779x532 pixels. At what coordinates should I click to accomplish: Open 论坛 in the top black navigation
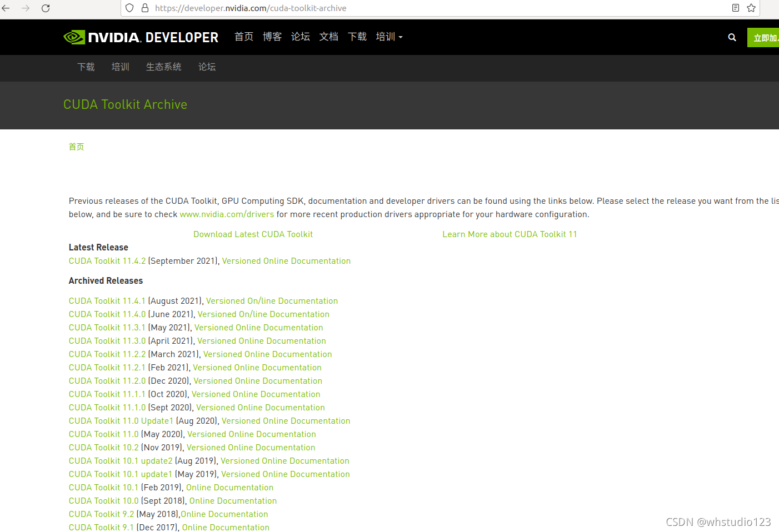click(x=301, y=37)
